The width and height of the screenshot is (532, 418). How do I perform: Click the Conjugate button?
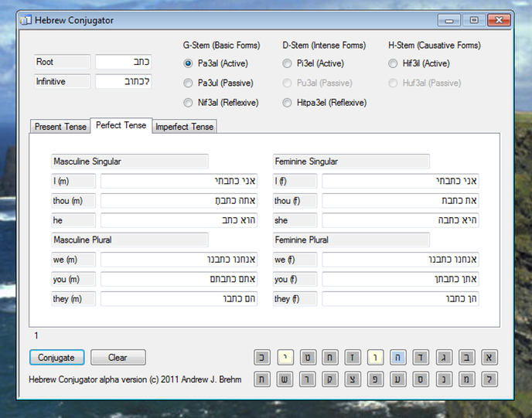click(x=56, y=358)
